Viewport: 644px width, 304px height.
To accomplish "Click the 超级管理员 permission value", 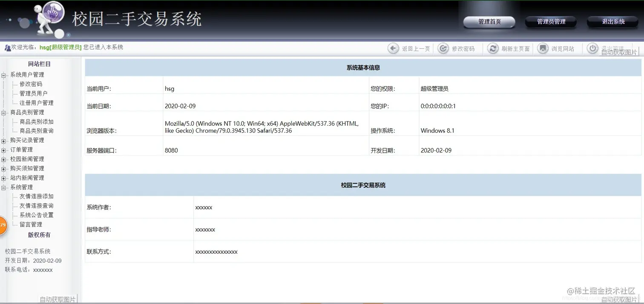I will (x=434, y=89).
